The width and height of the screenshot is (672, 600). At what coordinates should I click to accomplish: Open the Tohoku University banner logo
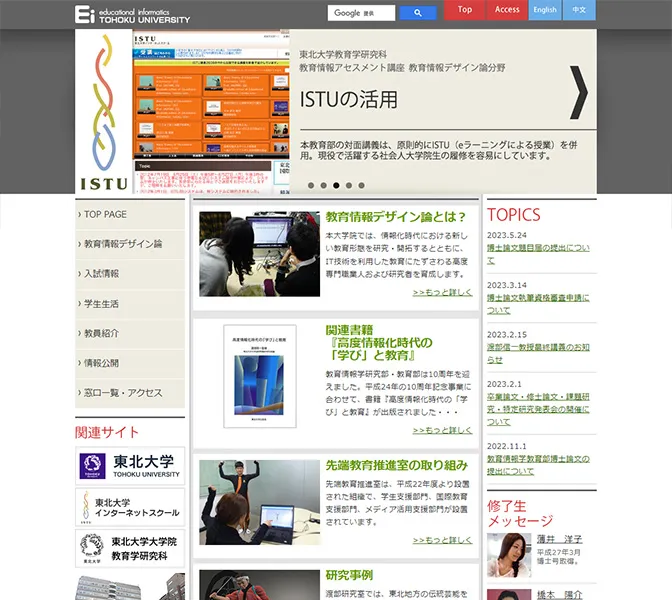131,466
